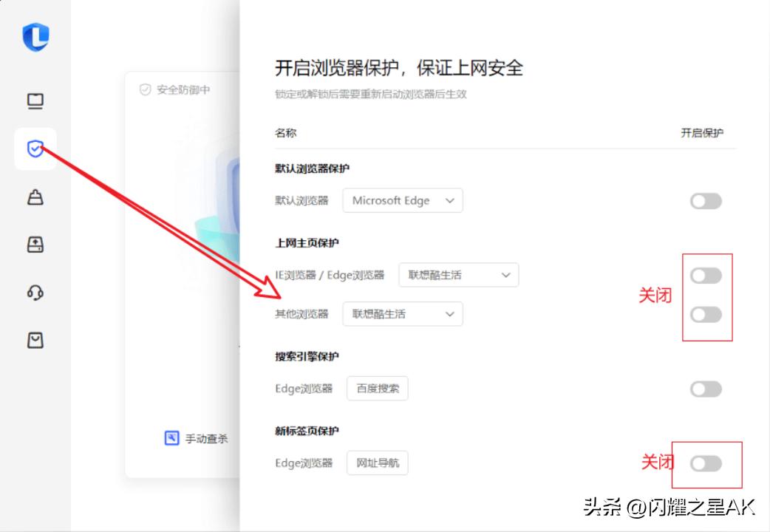Turn off IE浏览器 / Edge浏览器 homepage protection switch
The width and height of the screenshot is (770, 532).
pyautogui.click(x=705, y=276)
